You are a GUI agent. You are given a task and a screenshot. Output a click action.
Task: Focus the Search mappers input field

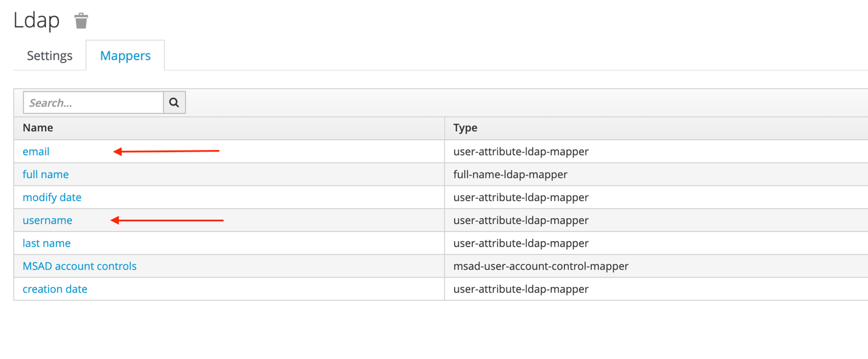tap(93, 103)
